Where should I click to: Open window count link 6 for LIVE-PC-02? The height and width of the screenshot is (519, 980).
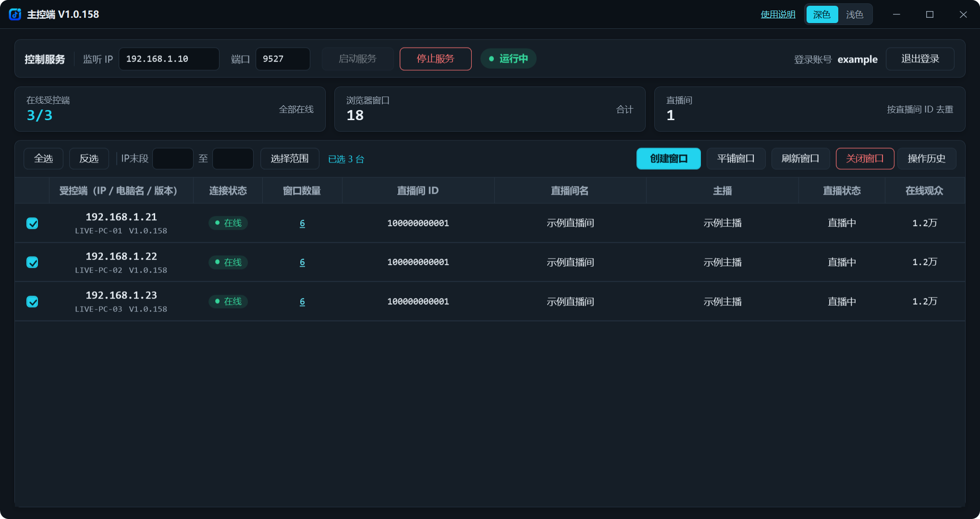[302, 262]
